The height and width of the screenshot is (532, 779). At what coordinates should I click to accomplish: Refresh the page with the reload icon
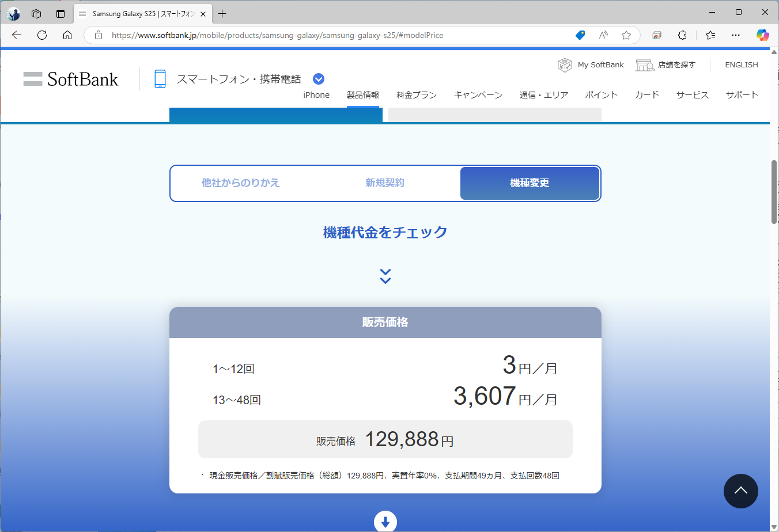point(41,35)
